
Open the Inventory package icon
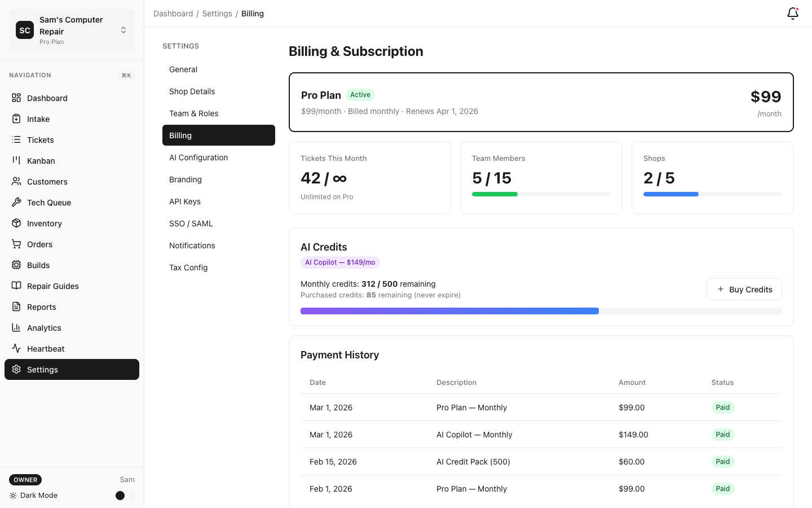[16, 223]
